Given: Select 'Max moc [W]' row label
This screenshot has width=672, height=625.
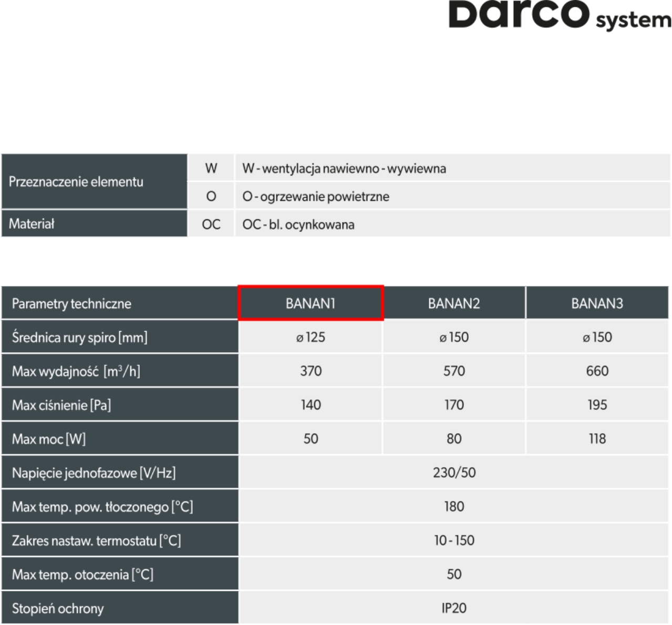Looking at the screenshot, I should [120, 438].
